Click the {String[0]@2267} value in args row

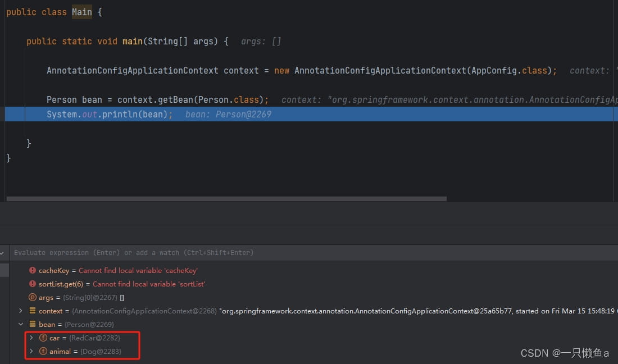tap(90, 297)
